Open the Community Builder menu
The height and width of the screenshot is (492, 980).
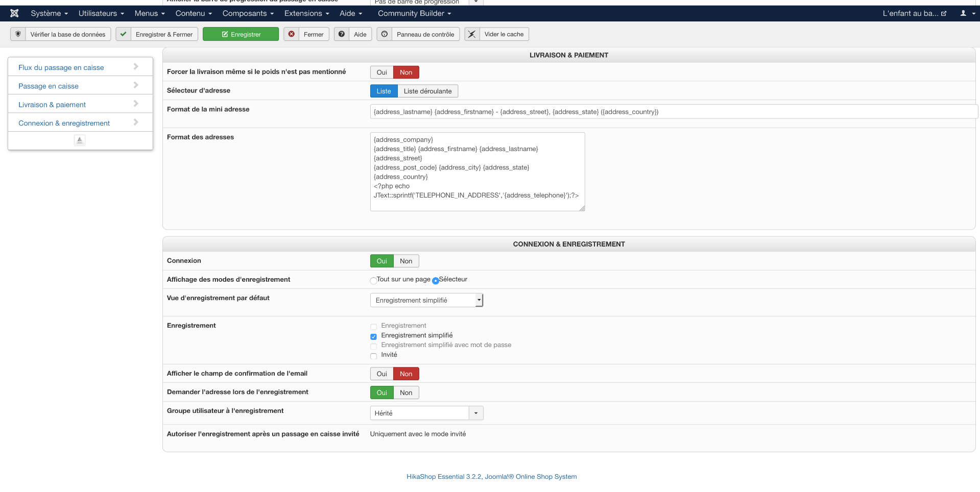[x=414, y=13]
